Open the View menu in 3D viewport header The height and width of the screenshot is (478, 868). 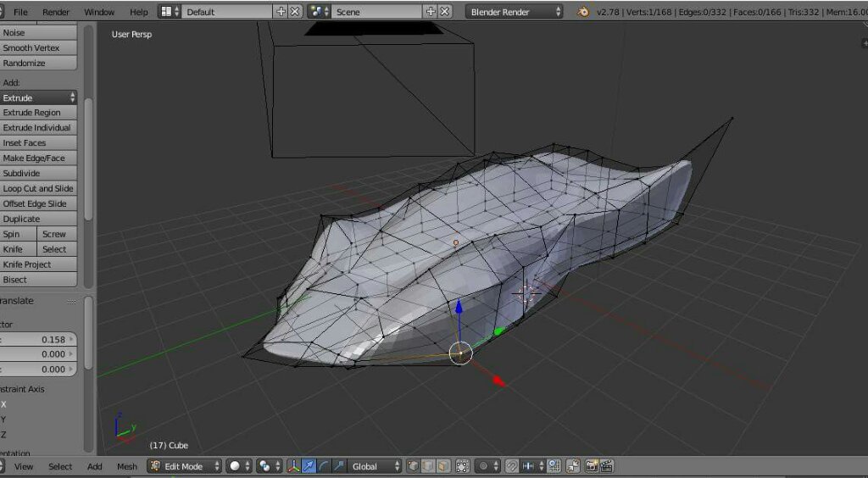(x=23, y=466)
